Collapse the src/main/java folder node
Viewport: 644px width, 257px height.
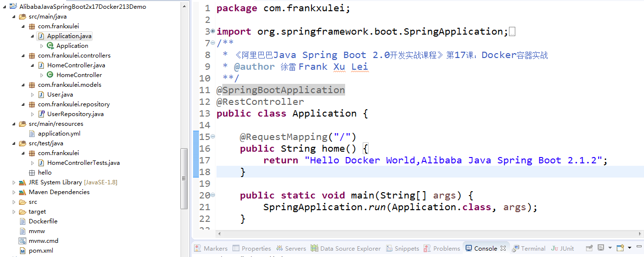click(14, 16)
